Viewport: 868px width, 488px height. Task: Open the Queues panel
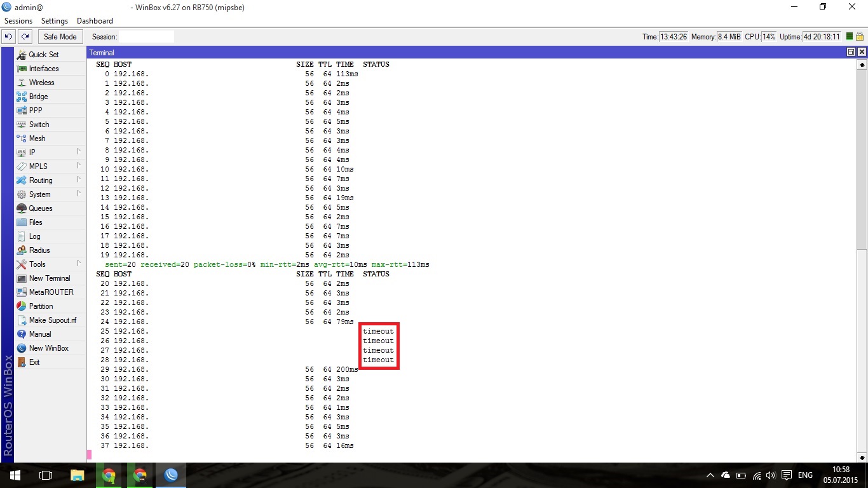[41, 208]
